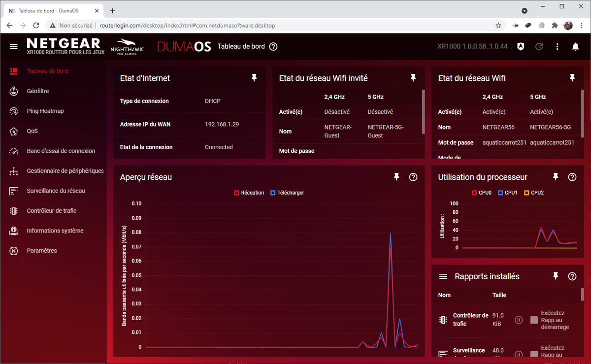Click the shield icon in the header

[x=521, y=46]
